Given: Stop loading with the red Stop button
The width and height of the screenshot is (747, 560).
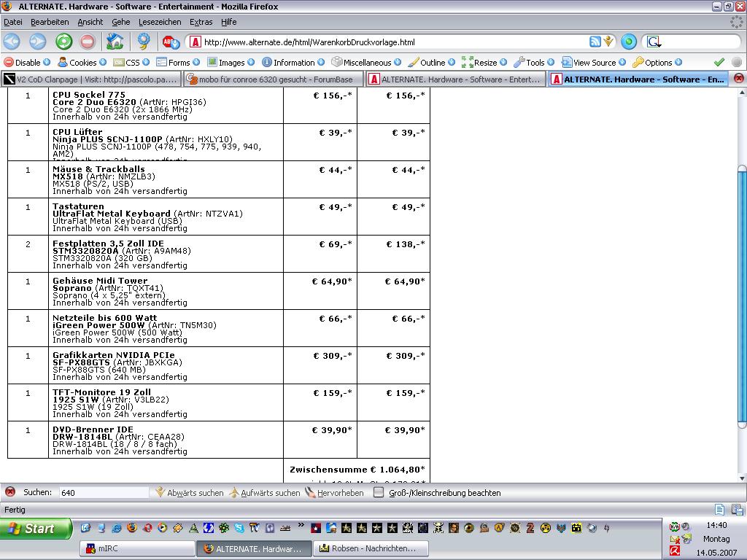Looking at the screenshot, I should coord(88,42).
